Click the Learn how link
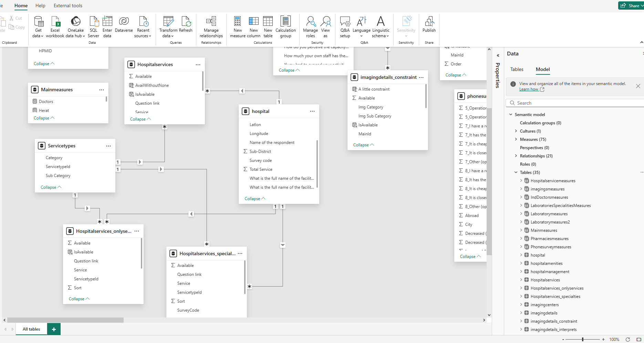The height and width of the screenshot is (343, 644). (529, 89)
